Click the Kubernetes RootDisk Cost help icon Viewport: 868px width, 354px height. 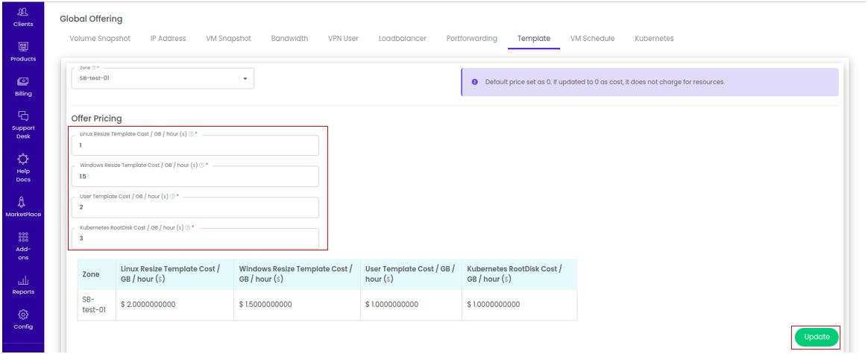[x=188, y=227]
